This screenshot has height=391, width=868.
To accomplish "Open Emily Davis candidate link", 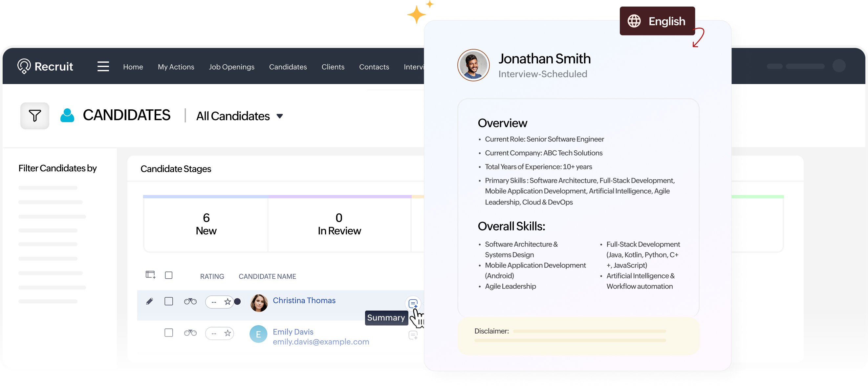I will [293, 331].
